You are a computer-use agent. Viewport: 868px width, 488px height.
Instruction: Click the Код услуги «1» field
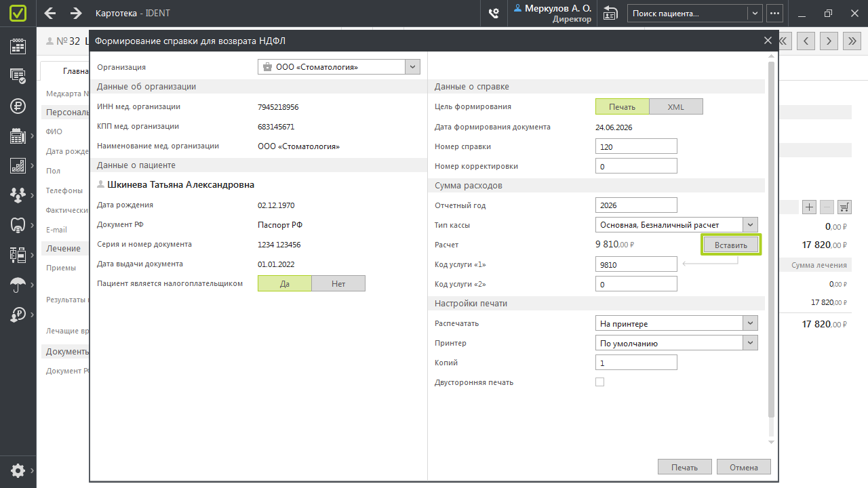[636, 264]
